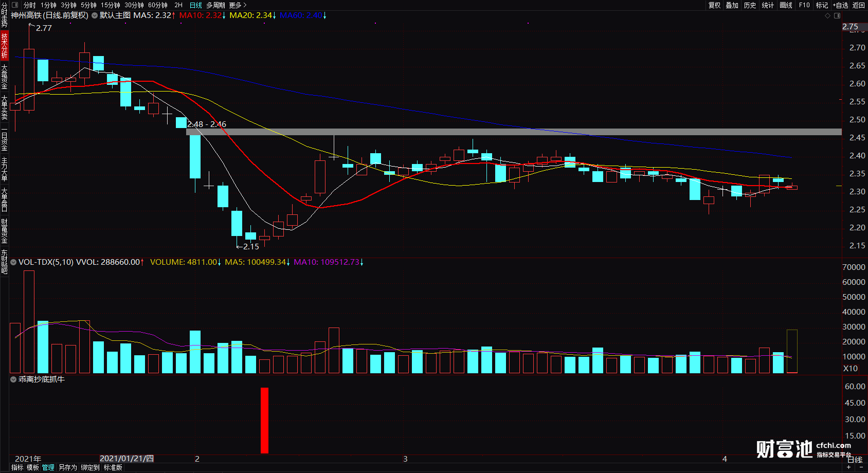Screen dimensions: 868x473
Task: Click the 日线 label at bottom right
Action: pyautogui.click(x=855, y=460)
